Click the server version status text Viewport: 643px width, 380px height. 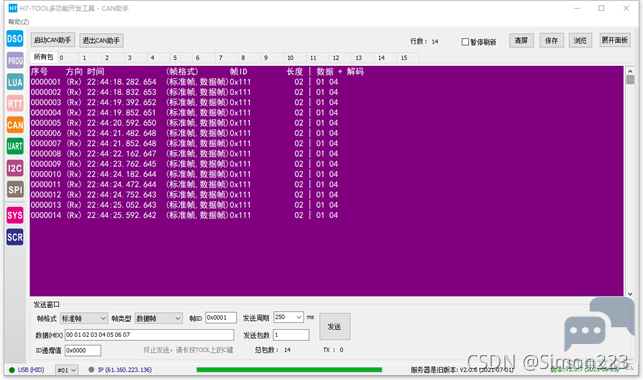click(x=462, y=370)
